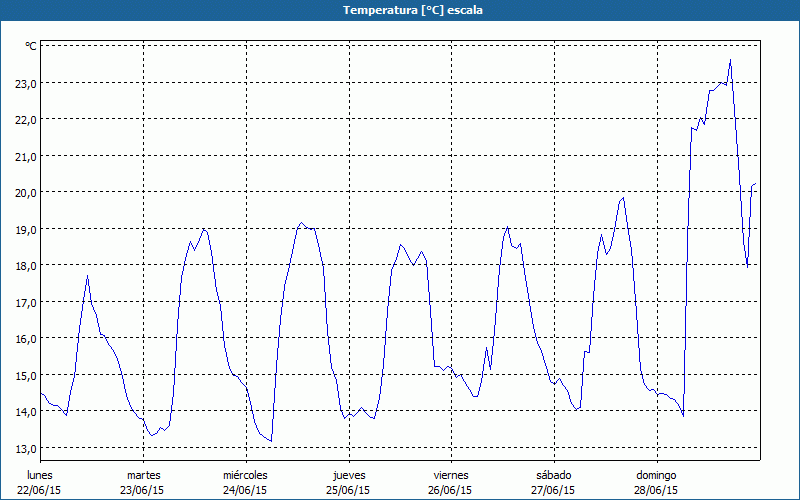Click the lowest curve point on Wednesday
The width and height of the screenshot is (800, 500).
tap(271, 441)
